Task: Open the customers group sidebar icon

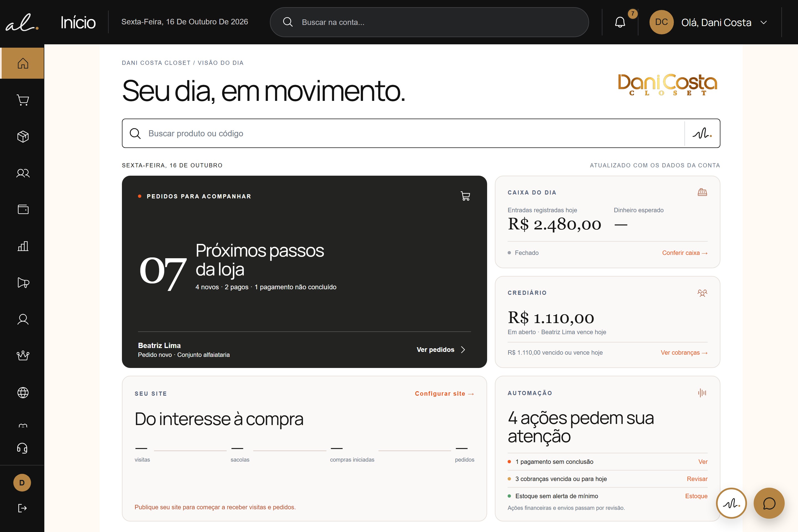Action: click(23, 173)
